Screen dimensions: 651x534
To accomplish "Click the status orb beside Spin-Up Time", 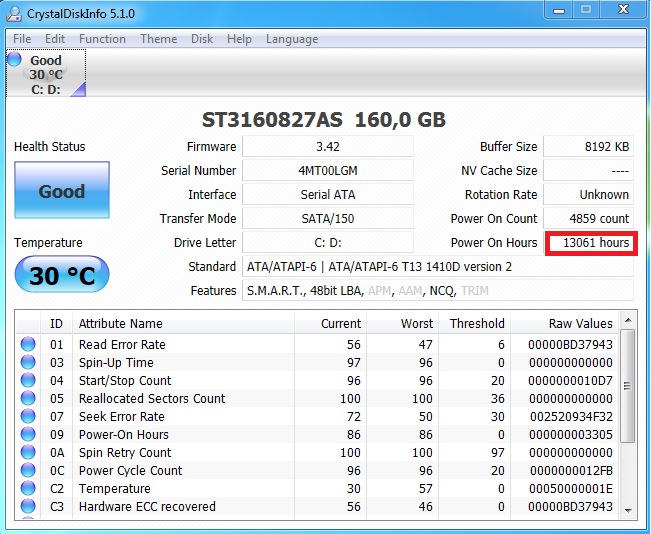I will (x=28, y=363).
